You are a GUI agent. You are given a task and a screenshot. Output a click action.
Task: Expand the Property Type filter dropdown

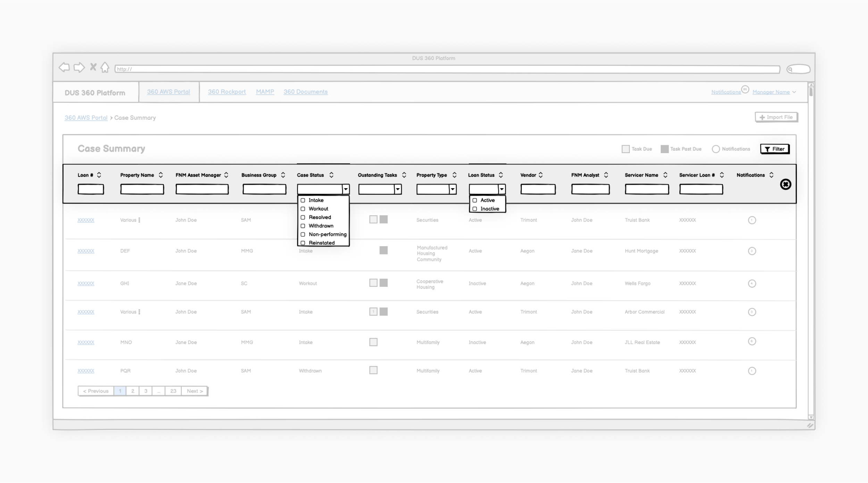click(x=452, y=189)
